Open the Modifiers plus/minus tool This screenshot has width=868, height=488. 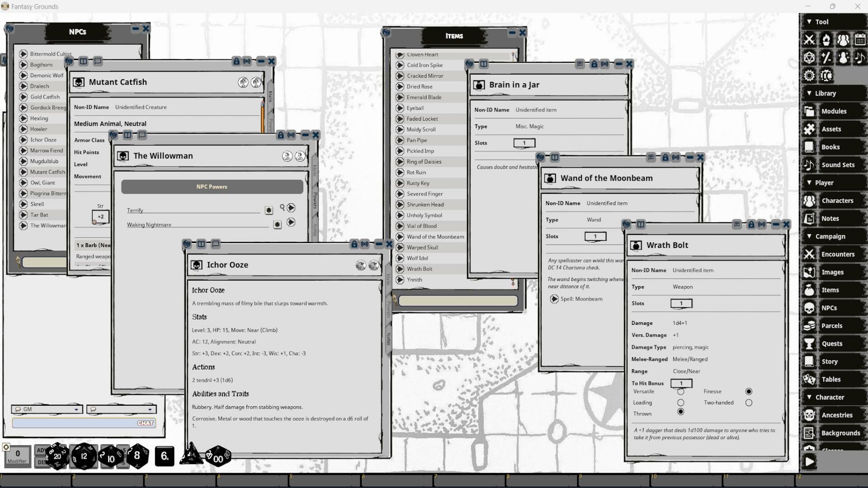[x=826, y=57]
